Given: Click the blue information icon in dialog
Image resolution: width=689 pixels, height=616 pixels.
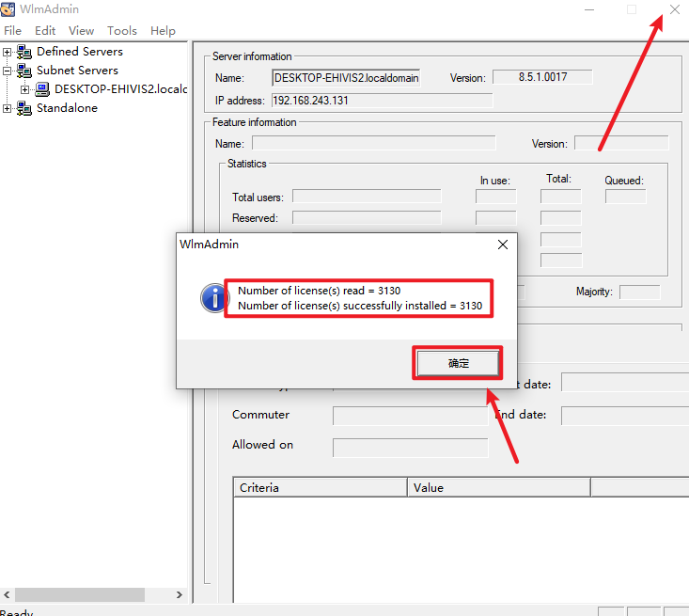Looking at the screenshot, I should 214,298.
